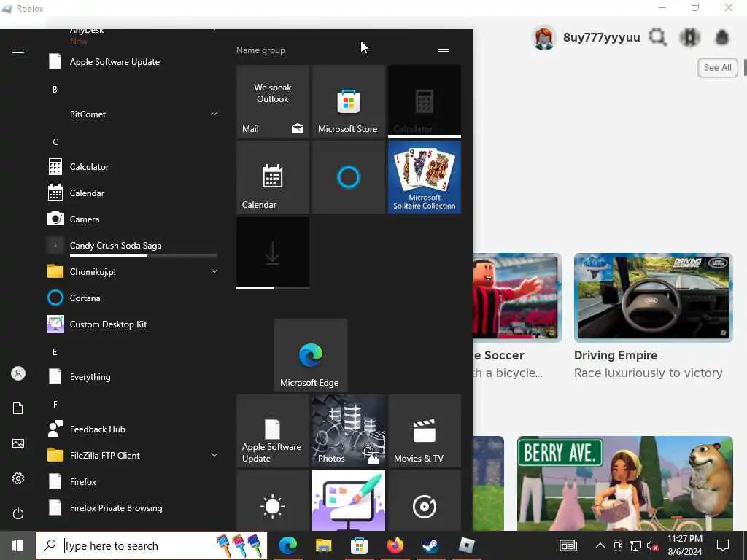Open the Berry Ave game thumbnail
Viewport: 747px width, 560px height.
[x=625, y=483]
